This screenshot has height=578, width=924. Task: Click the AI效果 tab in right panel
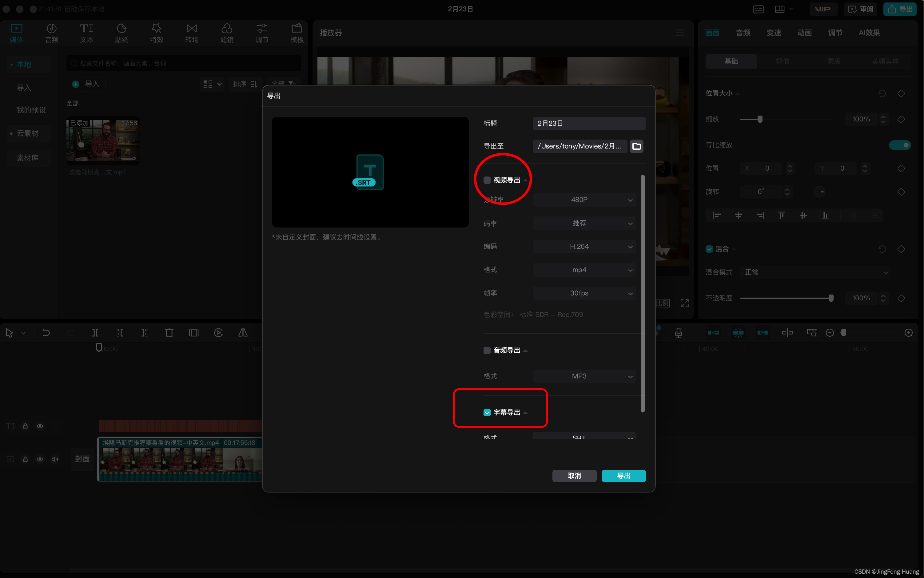871,33
